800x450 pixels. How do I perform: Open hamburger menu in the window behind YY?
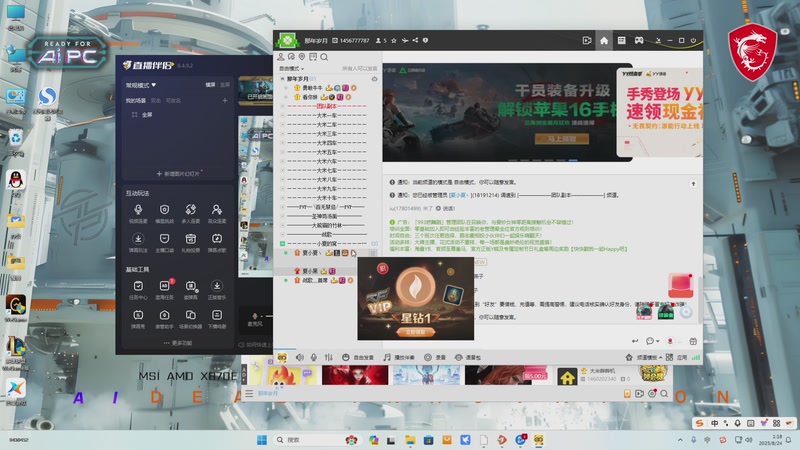(x=249, y=393)
